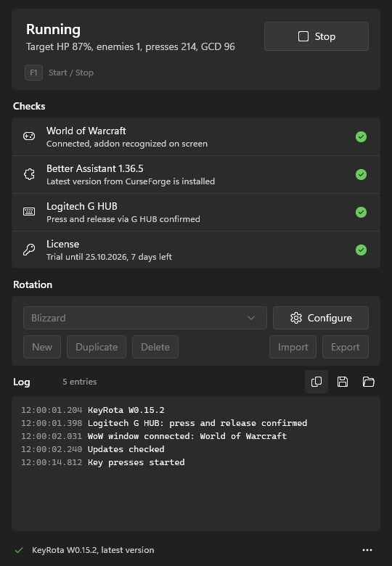Click 'Latest version from CurseForge is installed'
The image size is (392, 566).
[x=131, y=181]
